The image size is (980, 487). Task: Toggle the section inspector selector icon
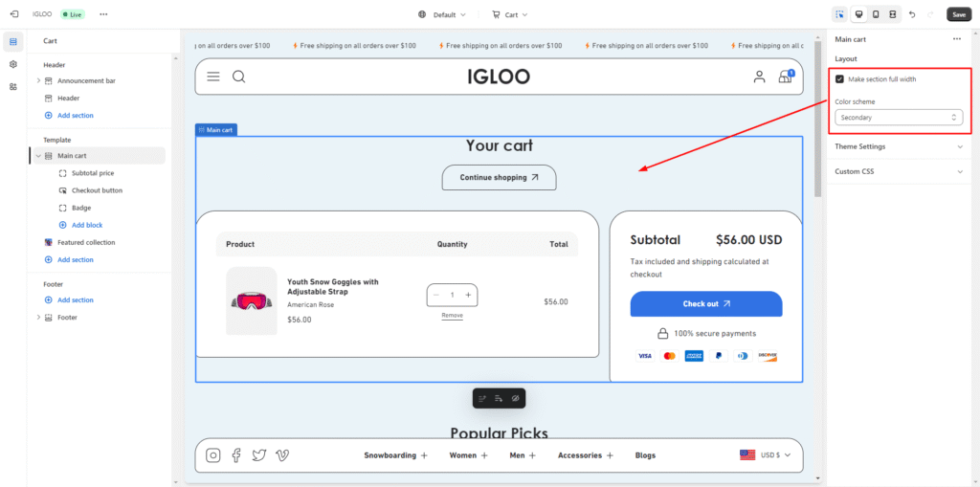(x=839, y=14)
